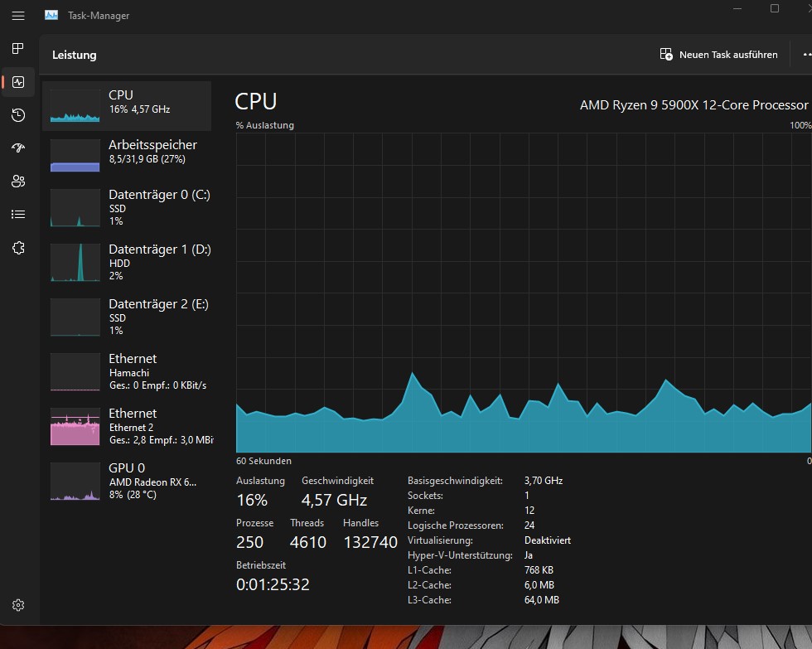Click the Prozesse count 250

pos(249,542)
